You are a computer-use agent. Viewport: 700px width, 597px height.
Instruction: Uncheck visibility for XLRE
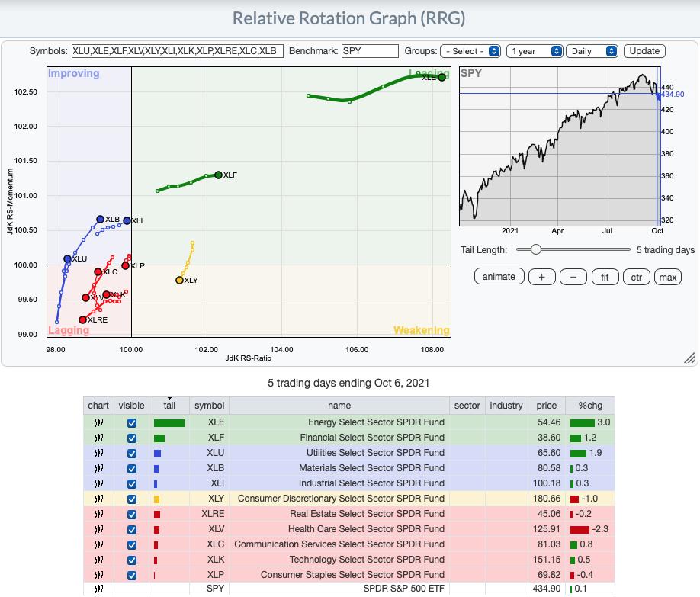(132, 515)
